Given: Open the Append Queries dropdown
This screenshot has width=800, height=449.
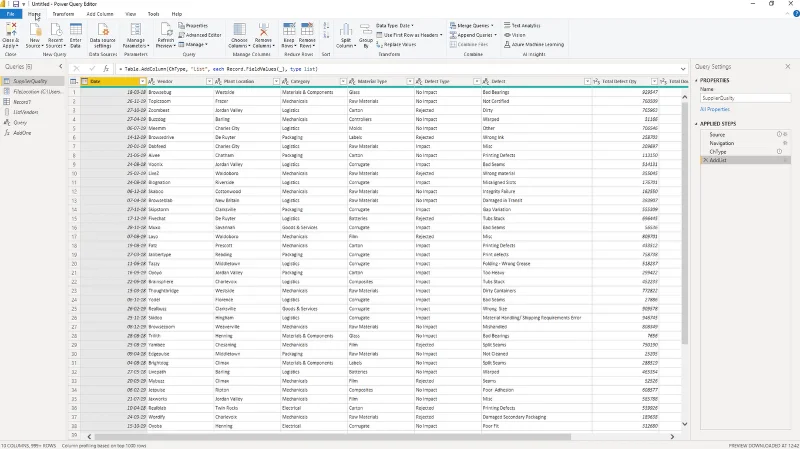Looking at the screenshot, I should (473, 35).
